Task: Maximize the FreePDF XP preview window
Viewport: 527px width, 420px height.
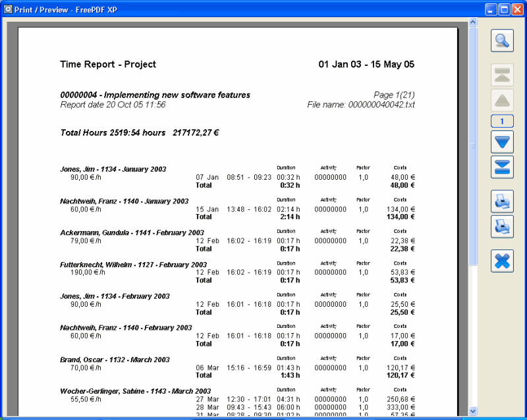Action: click(x=504, y=9)
